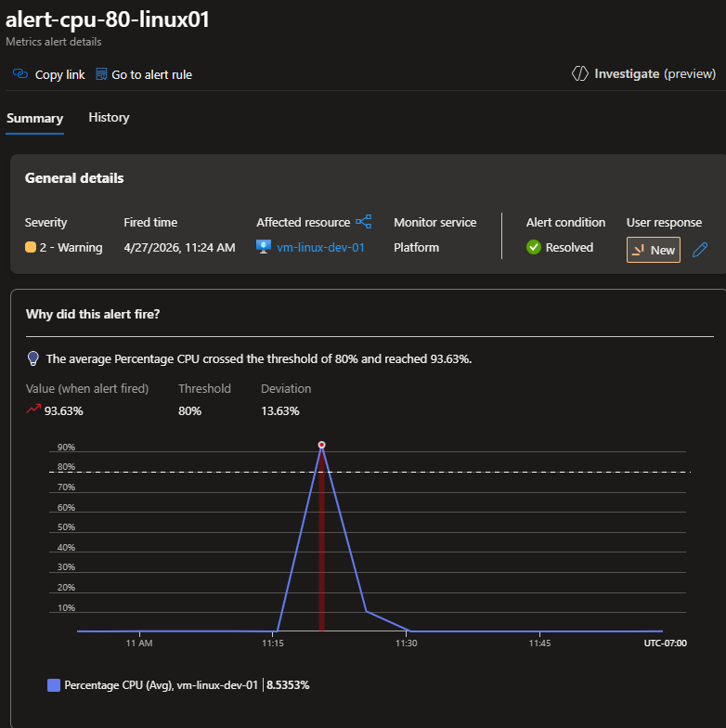Click the fired time 4/27/2026, 11:24 AM

tap(179, 247)
